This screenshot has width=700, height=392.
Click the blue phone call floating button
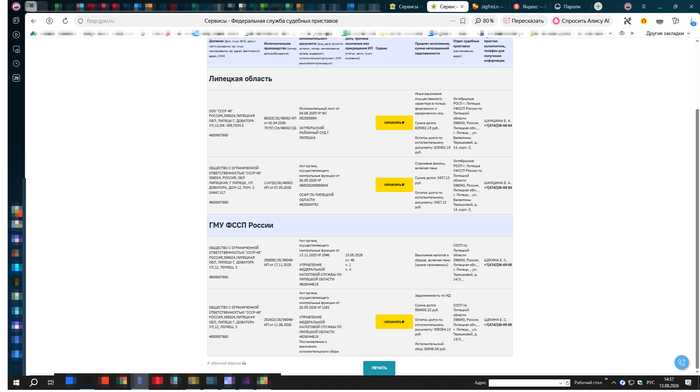pyautogui.click(x=682, y=362)
